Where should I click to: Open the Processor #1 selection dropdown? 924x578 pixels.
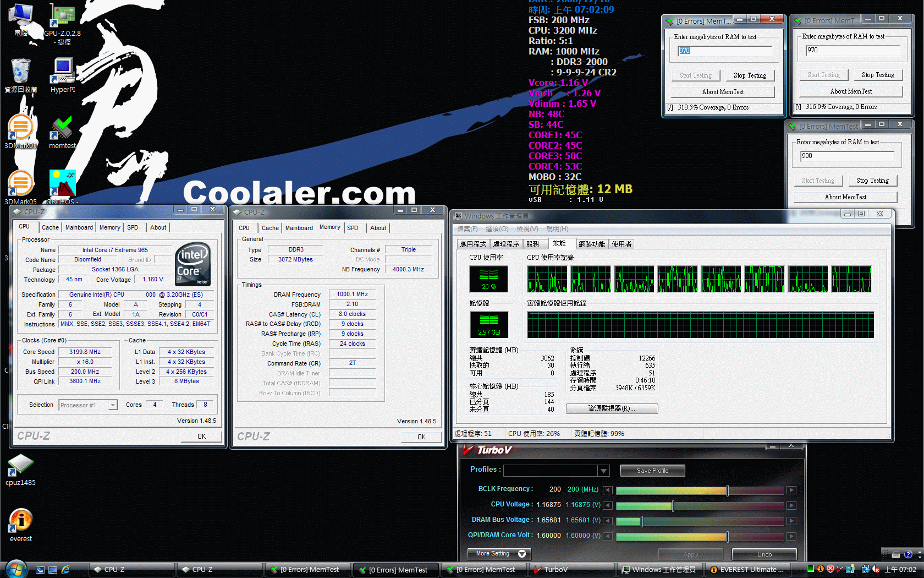(113, 405)
